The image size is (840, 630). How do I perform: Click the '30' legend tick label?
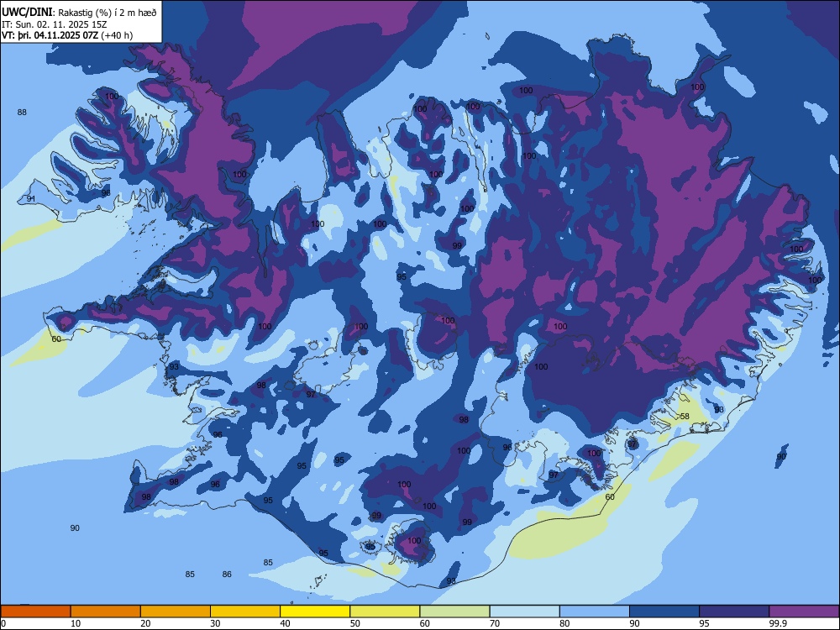click(x=215, y=623)
